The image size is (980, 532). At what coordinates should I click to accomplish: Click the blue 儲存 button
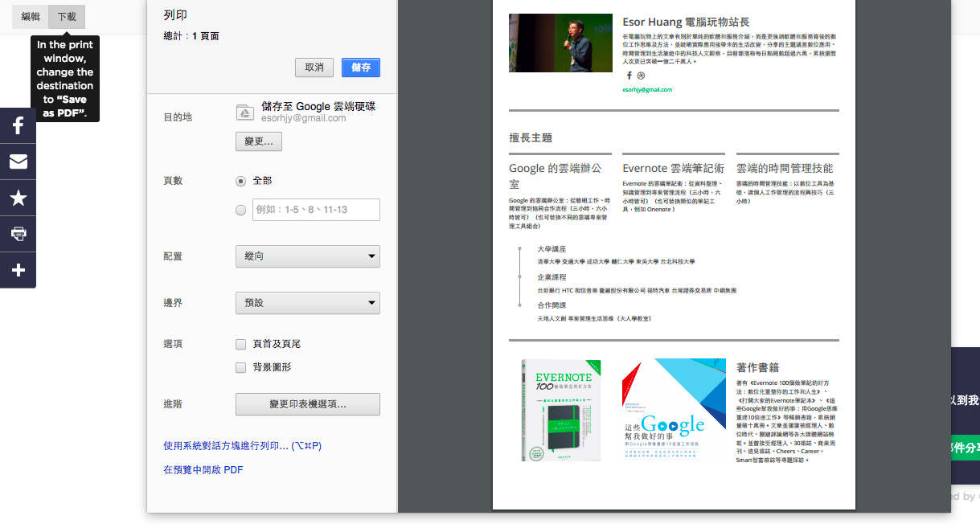click(361, 68)
